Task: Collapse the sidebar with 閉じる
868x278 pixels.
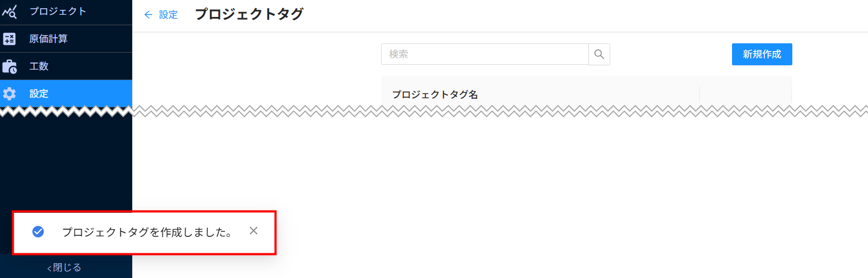Action: click(x=64, y=268)
